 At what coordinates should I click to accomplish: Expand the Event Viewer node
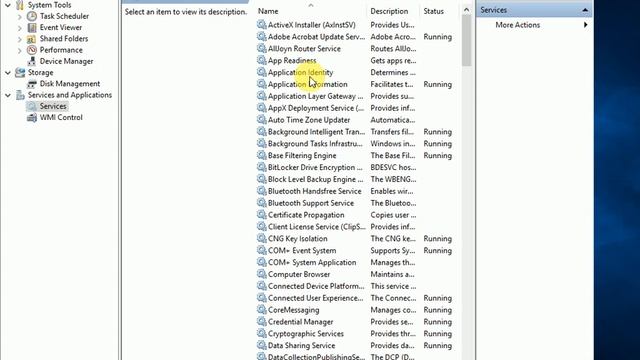click(x=20, y=28)
